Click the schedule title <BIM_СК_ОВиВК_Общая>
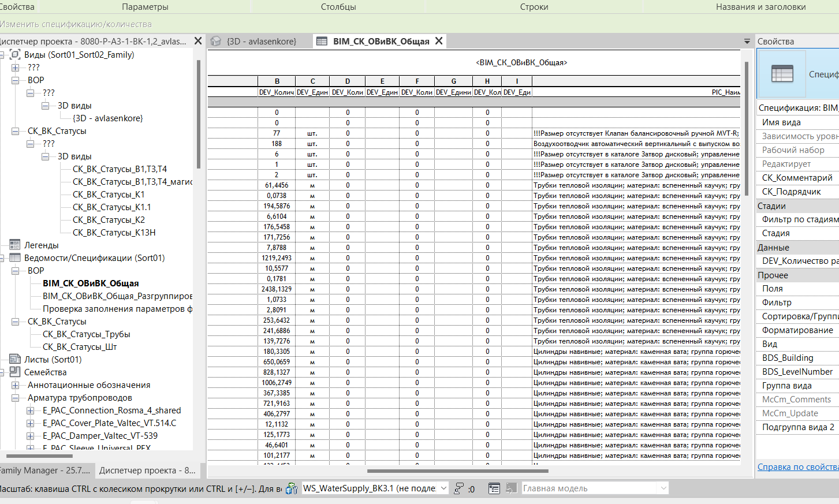This screenshot has width=839, height=504. (521, 62)
